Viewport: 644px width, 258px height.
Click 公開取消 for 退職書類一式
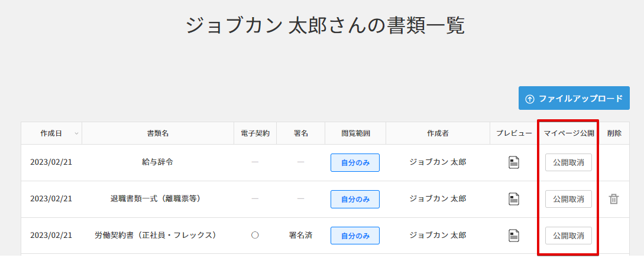pyautogui.click(x=568, y=199)
